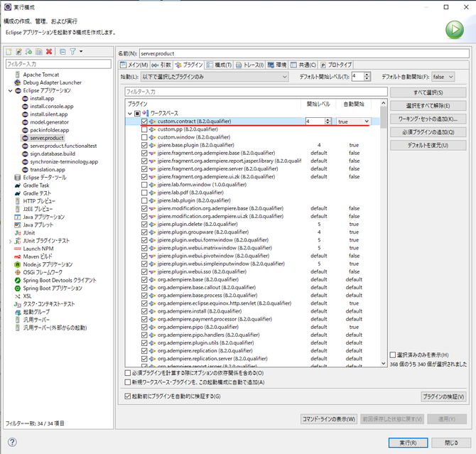Select Spring Boot アプリケーション item
476x454 pixels.
[x=53, y=288]
